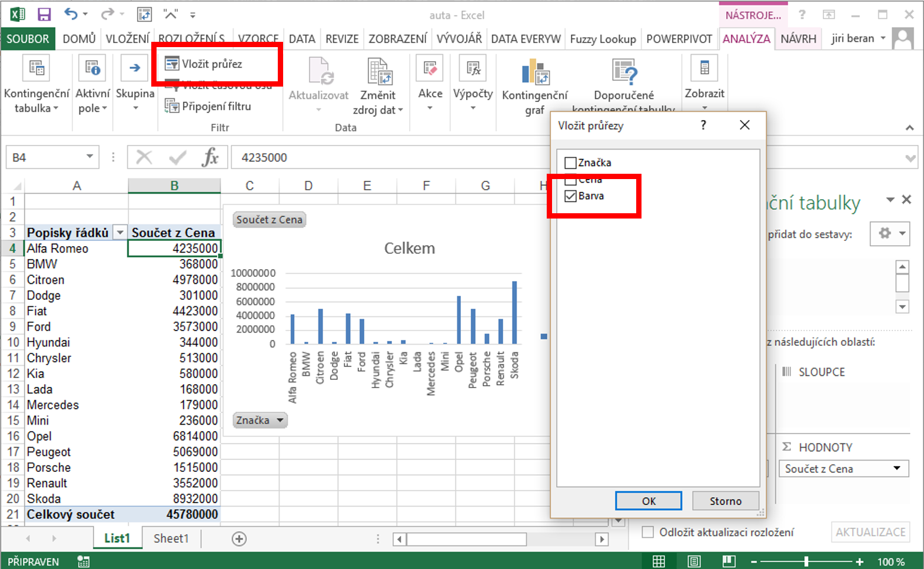The width and height of the screenshot is (924, 569).
Task: Switch to Normal view icon in status bar
Action: pyautogui.click(x=659, y=561)
